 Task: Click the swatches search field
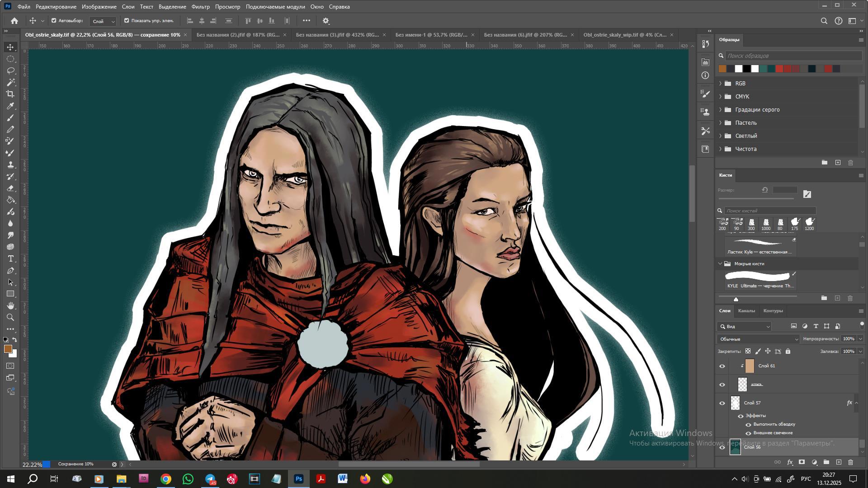(x=793, y=56)
